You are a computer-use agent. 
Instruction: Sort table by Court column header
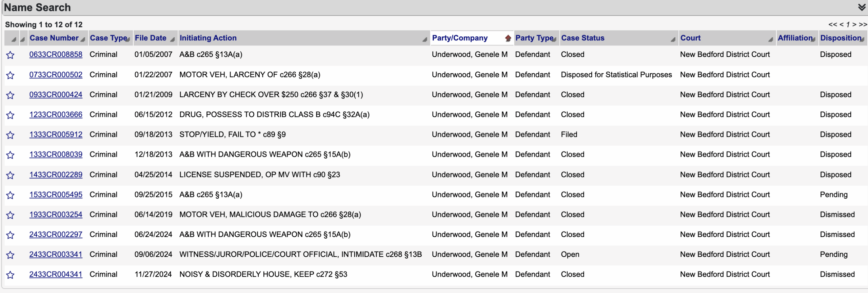point(690,38)
